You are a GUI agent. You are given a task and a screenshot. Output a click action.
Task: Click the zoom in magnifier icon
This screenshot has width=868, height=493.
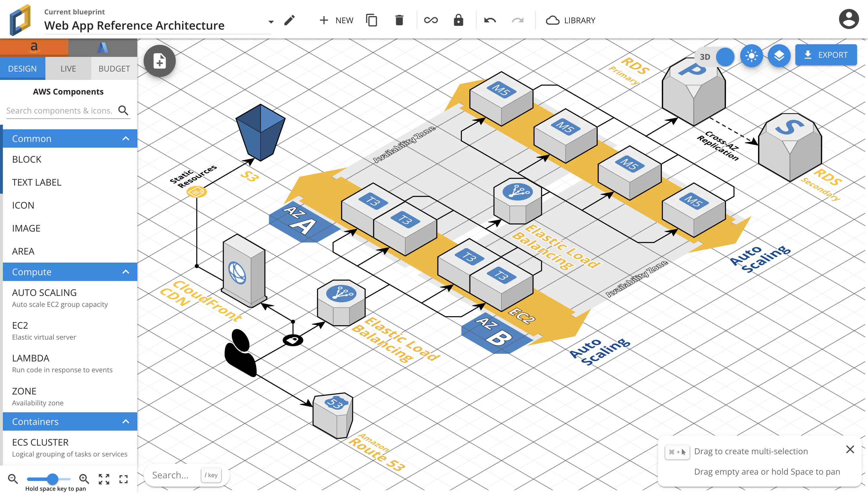pyautogui.click(x=84, y=479)
